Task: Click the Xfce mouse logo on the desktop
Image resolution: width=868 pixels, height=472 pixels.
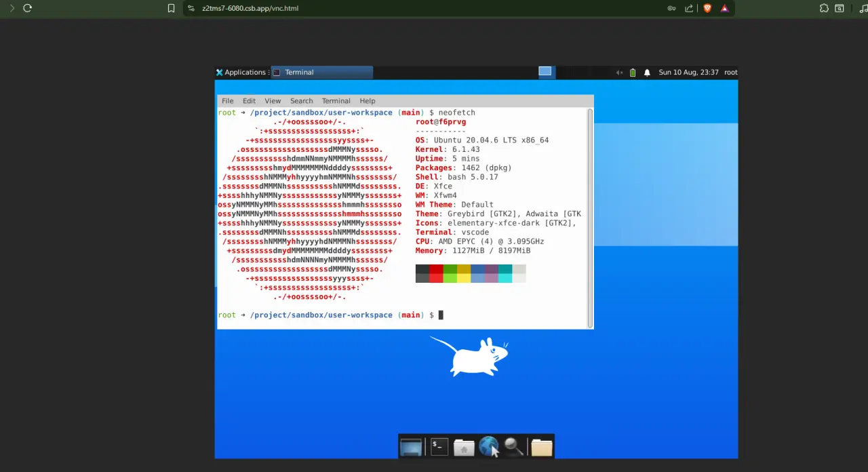Action: [x=469, y=356]
